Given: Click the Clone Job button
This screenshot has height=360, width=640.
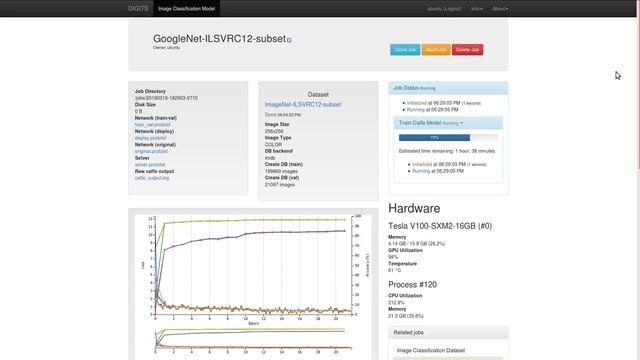Looking at the screenshot, I should pos(405,50).
